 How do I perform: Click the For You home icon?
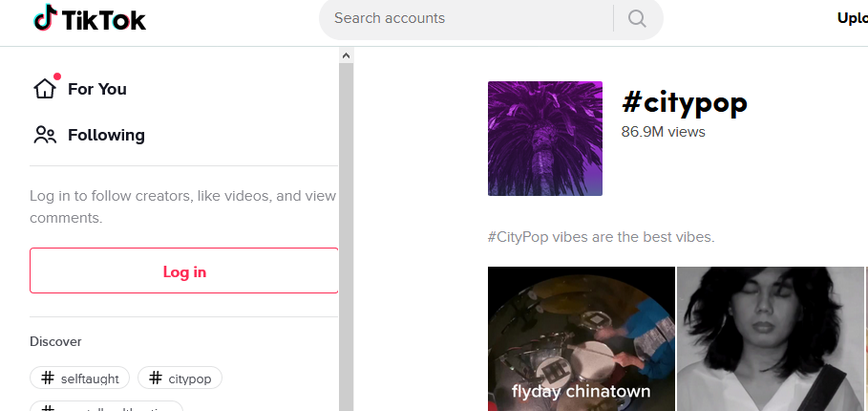click(45, 88)
